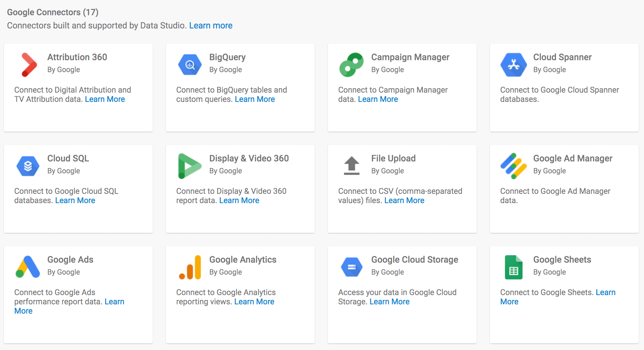Click Learn More in the Cloud SQL card

[75, 200]
